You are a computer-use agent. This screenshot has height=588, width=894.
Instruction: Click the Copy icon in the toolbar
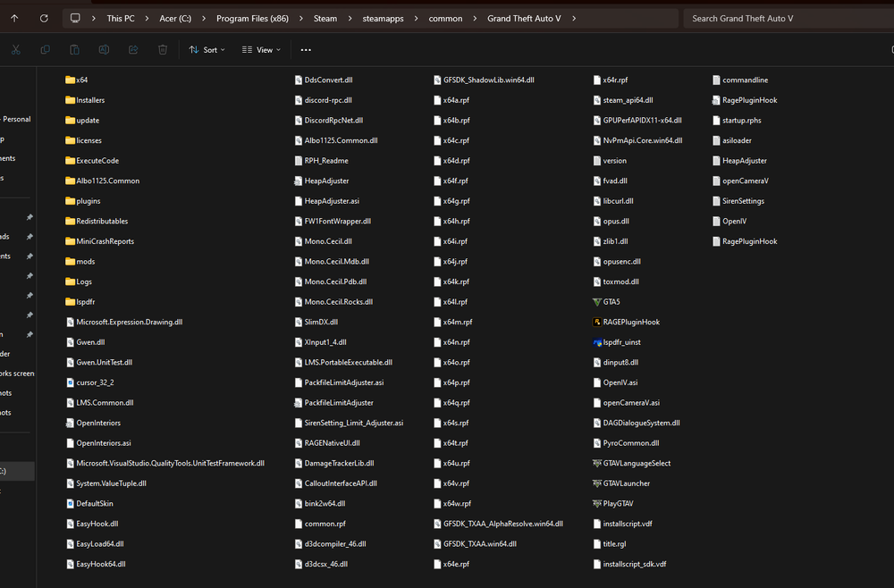pyautogui.click(x=45, y=50)
